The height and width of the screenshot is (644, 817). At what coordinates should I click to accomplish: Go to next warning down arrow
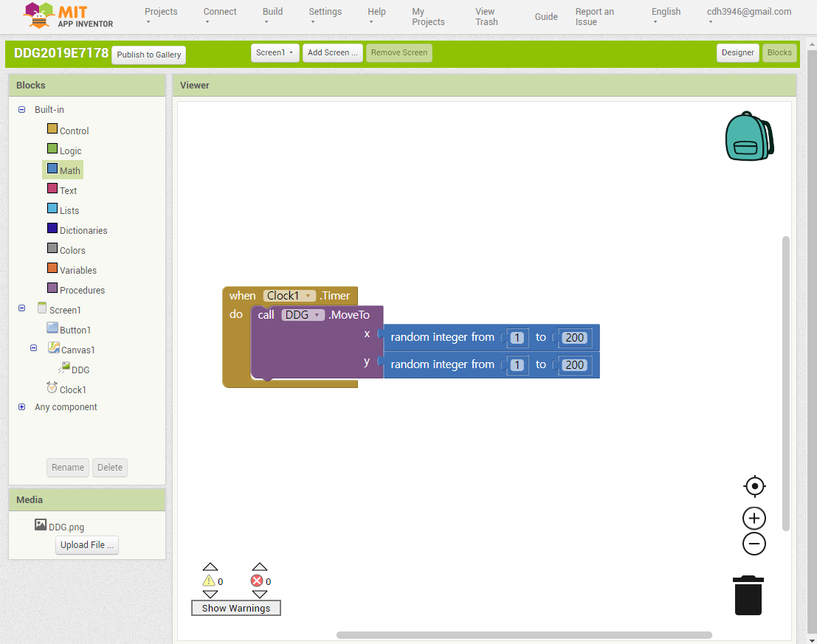(210, 594)
